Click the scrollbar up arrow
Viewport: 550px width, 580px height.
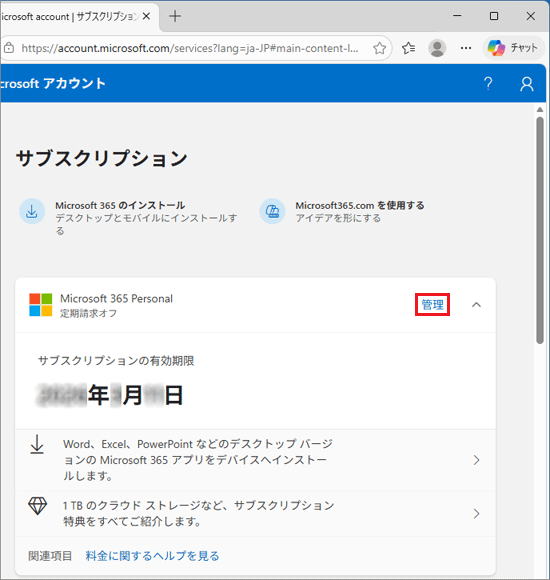pos(540,109)
